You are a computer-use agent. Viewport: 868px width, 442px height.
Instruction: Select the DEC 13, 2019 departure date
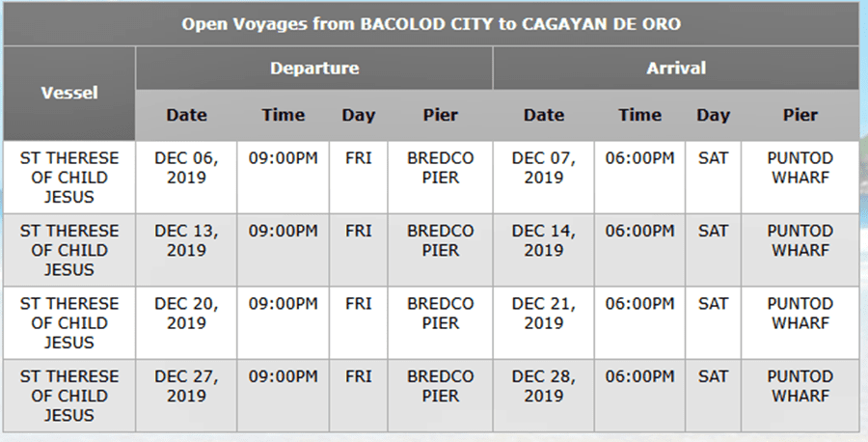(186, 240)
